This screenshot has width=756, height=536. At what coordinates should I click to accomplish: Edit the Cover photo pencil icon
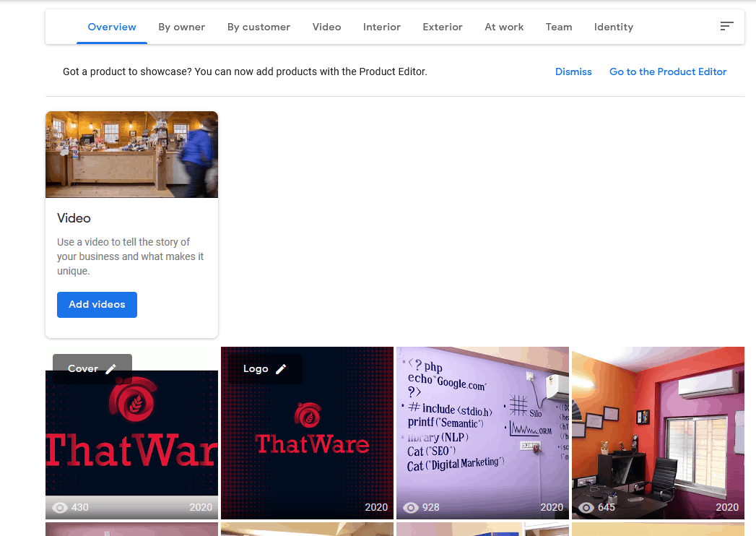point(111,369)
